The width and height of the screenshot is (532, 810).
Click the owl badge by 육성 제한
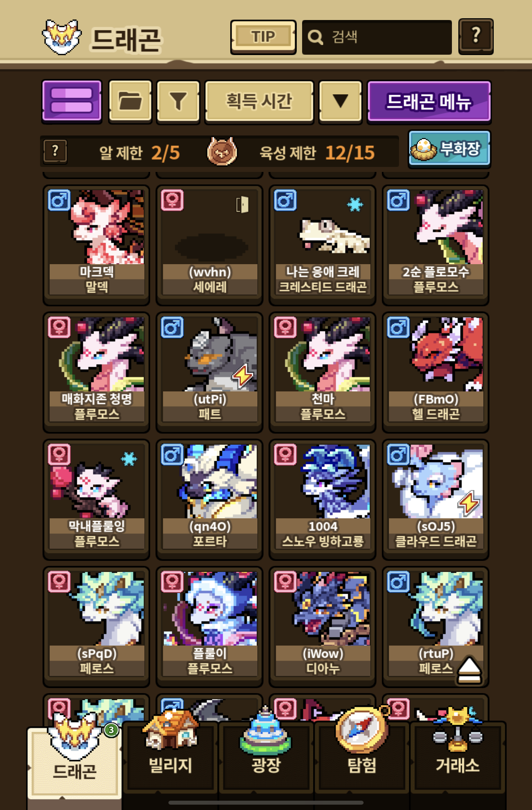pyautogui.click(x=222, y=152)
